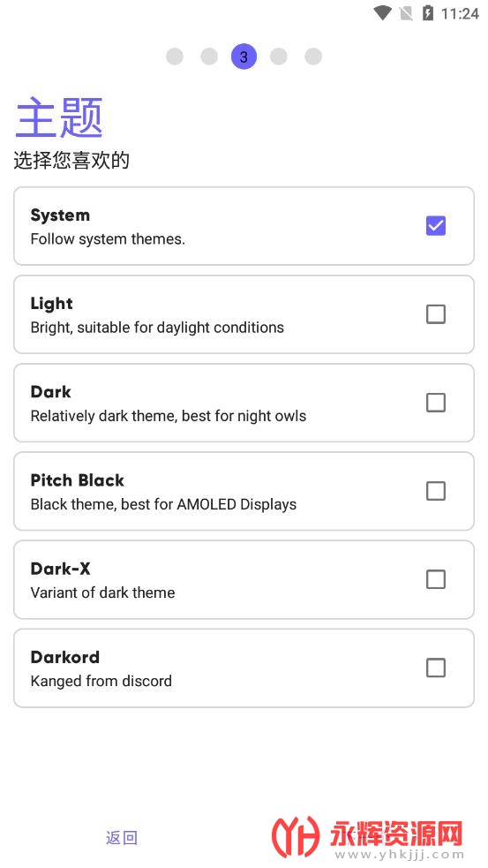The image size is (488, 868).
Task: Tap the 返回 back link
Action: pyautogui.click(x=122, y=838)
